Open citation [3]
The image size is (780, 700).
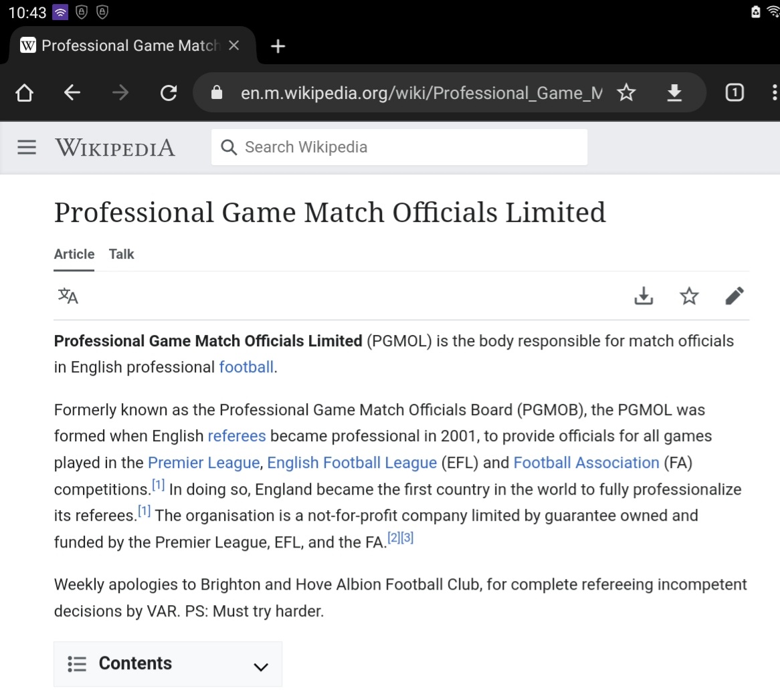coord(407,538)
